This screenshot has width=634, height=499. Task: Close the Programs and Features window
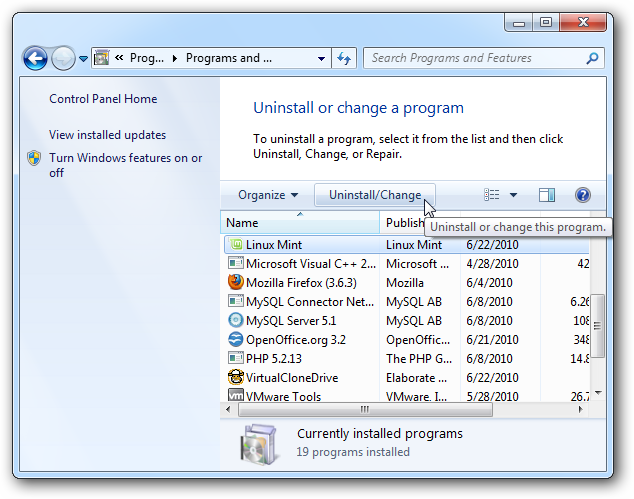(583, 23)
